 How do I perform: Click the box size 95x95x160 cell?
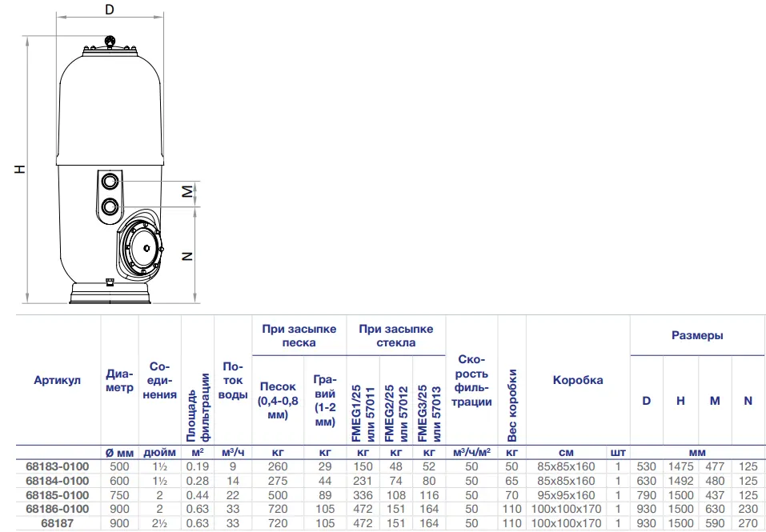[x=566, y=495]
